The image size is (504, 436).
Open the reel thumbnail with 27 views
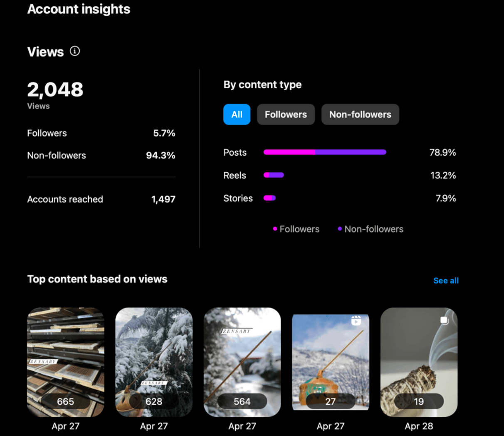pos(331,362)
